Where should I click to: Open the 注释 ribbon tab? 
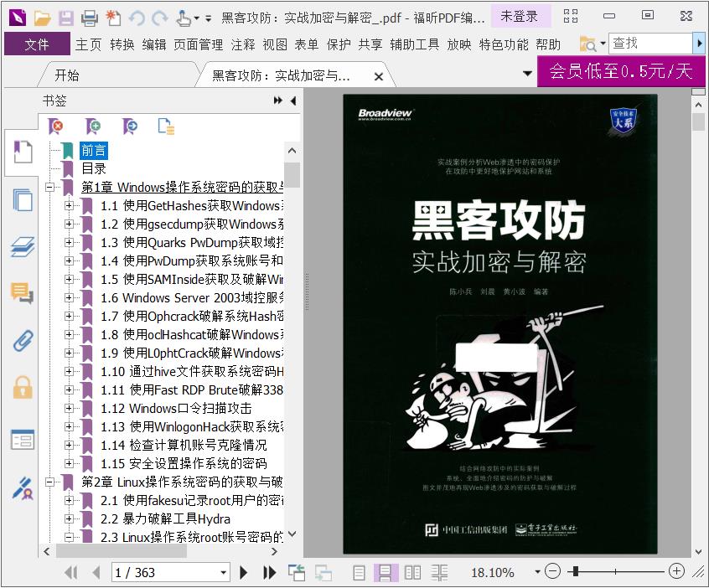[243, 44]
